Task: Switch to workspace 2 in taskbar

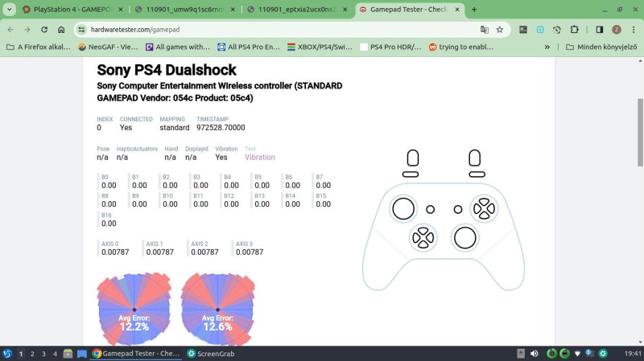Action: click(32, 354)
